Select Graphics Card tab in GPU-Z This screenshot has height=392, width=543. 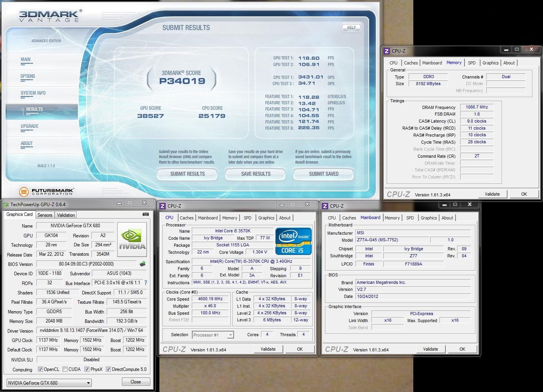20,214
